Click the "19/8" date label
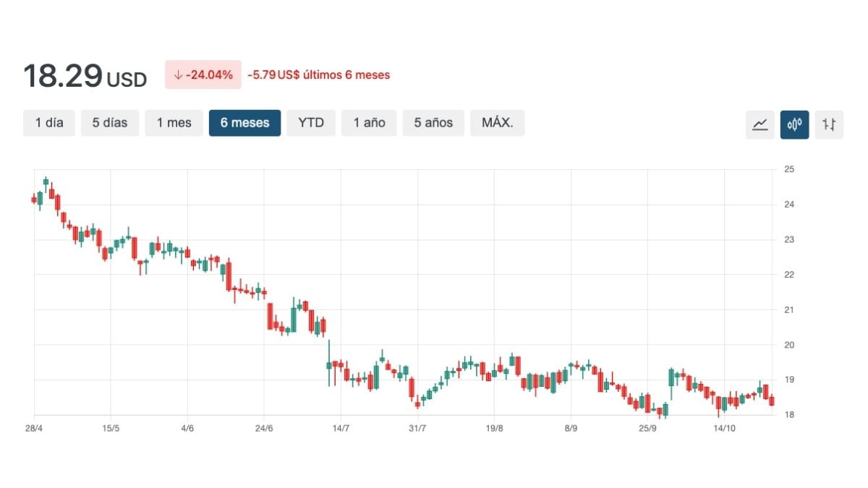The image size is (868, 488). (x=496, y=427)
